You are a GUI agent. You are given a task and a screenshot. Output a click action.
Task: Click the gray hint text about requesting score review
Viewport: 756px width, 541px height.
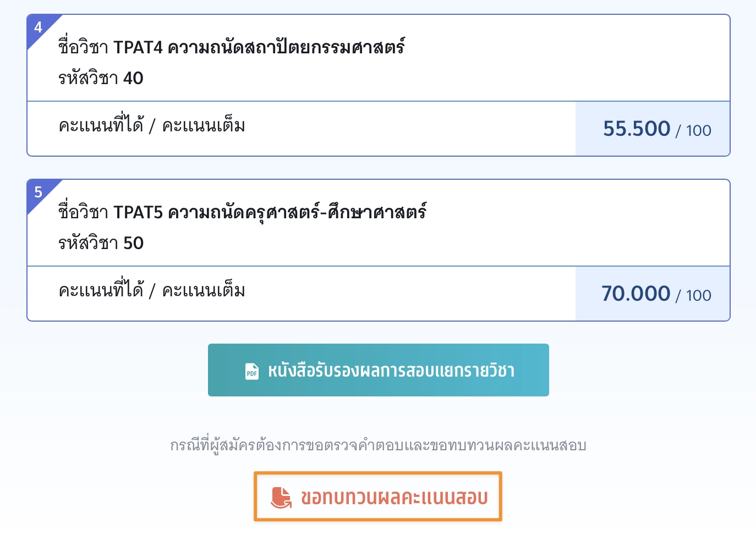tap(378, 445)
